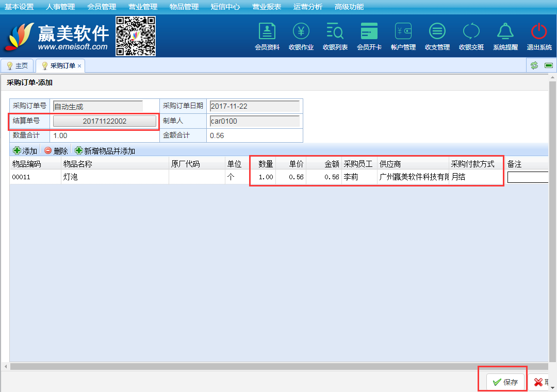Click the 保存 save button

pos(505,382)
